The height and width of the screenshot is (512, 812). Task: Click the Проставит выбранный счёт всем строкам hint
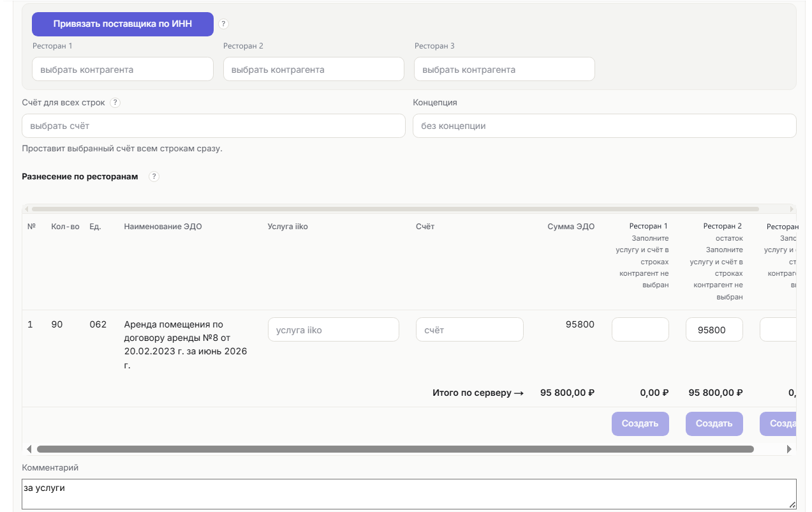pyautogui.click(x=122, y=149)
